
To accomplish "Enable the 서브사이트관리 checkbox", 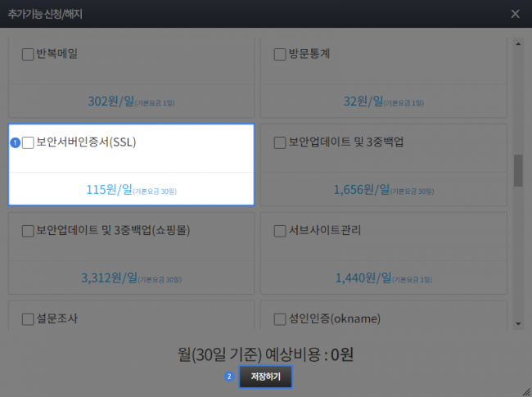I will coord(279,231).
